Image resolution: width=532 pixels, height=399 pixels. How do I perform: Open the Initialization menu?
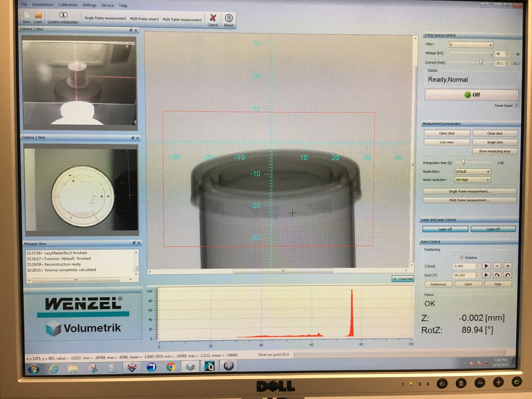point(43,5)
